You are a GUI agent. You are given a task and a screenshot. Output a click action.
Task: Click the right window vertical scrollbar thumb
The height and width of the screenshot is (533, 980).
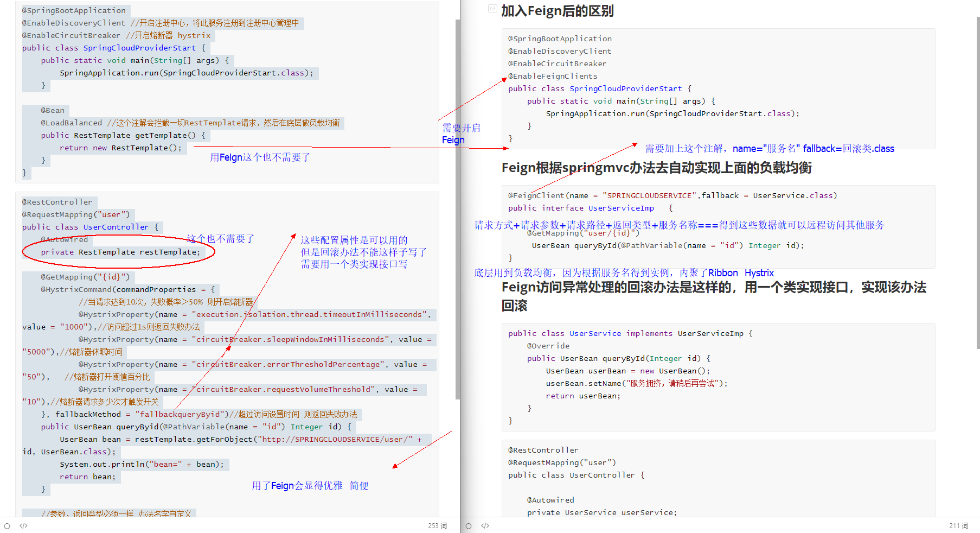coord(978,182)
